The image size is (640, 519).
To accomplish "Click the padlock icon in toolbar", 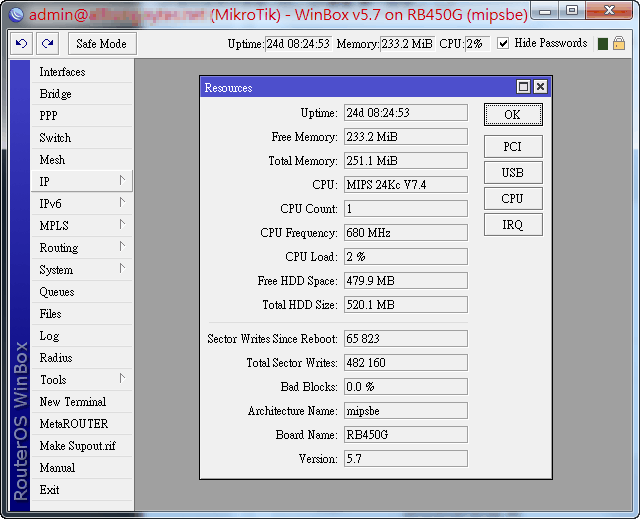I will click(x=619, y=43).
